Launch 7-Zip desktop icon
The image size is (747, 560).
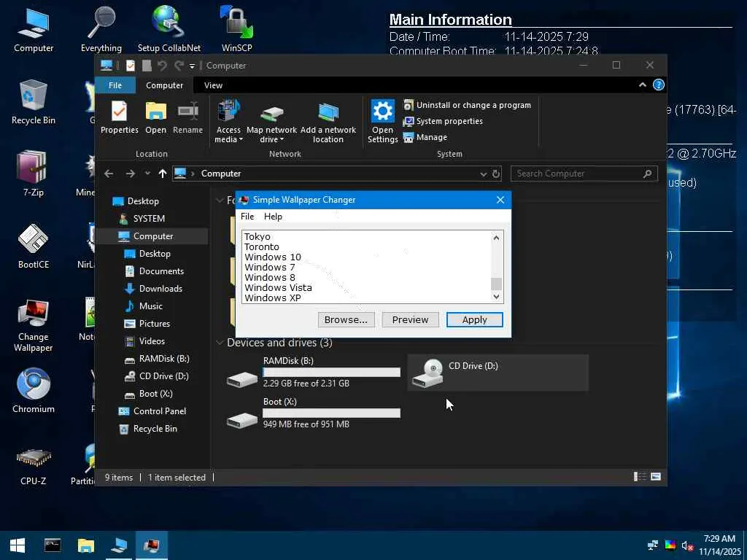coord(34,174)
